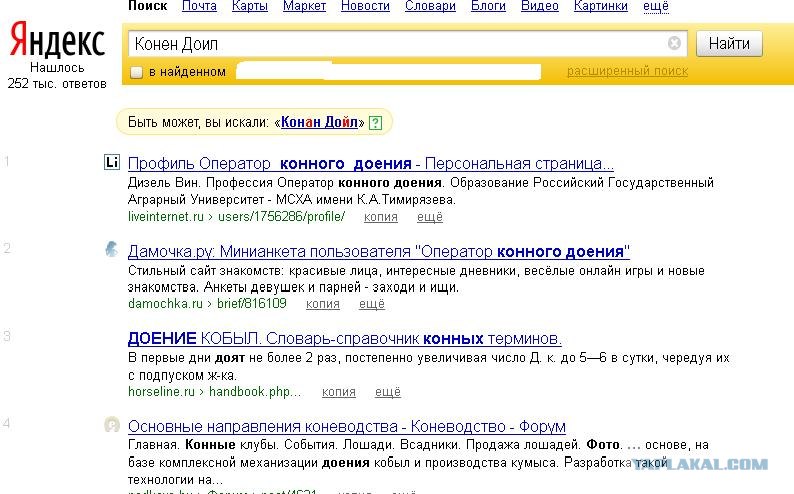Click the snippet starting 'Стильный сайт знакомств'
Image resolution: width=794 pixels, height=494 pixels.
[x=416, y=279]
